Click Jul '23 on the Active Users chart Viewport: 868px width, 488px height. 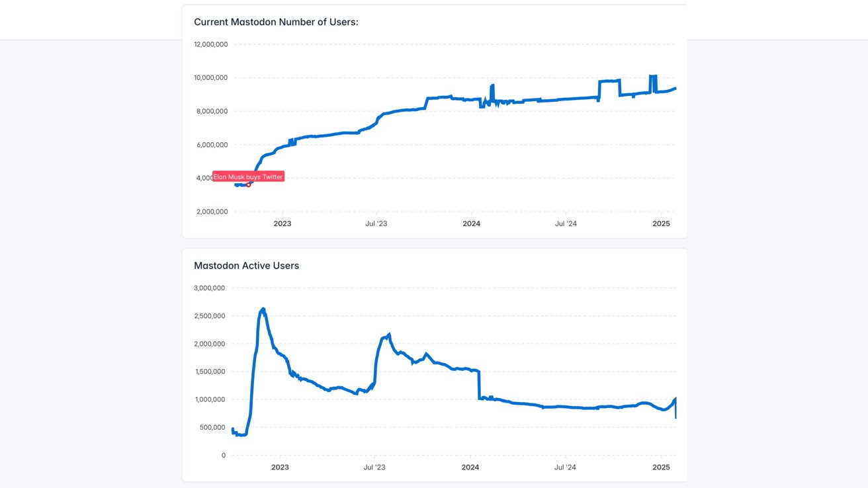coord(374,467)
